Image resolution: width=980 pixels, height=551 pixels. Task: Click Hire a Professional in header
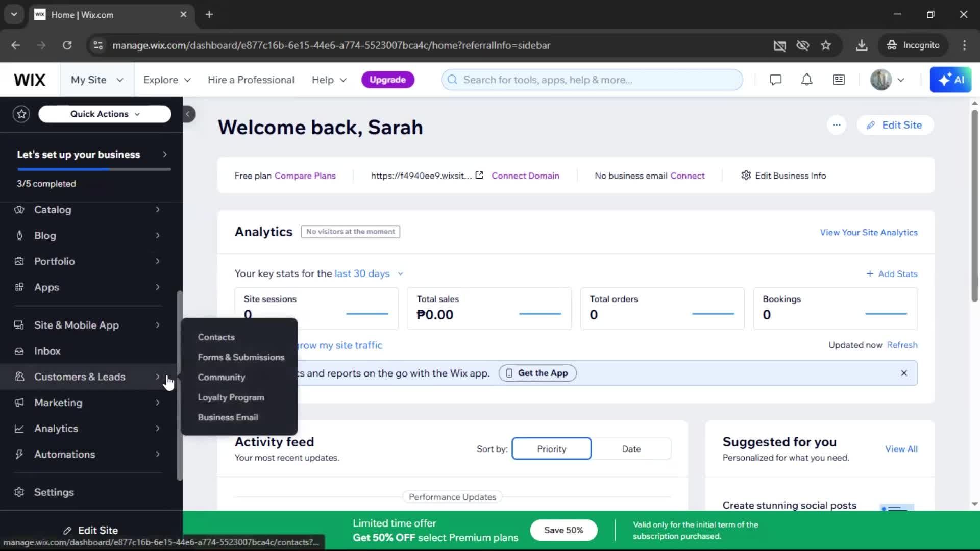pyautogui.click(x=251, y=80)
